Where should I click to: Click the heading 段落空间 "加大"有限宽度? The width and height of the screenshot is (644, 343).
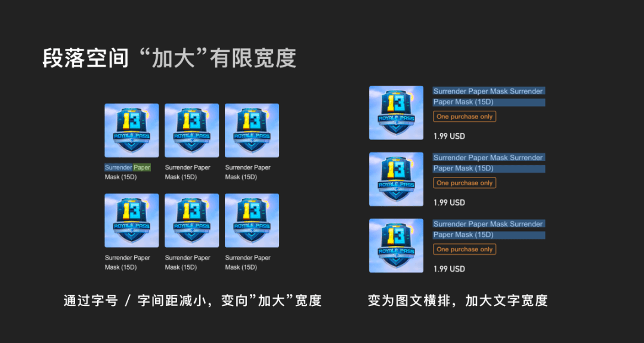(x=169, y=59)
